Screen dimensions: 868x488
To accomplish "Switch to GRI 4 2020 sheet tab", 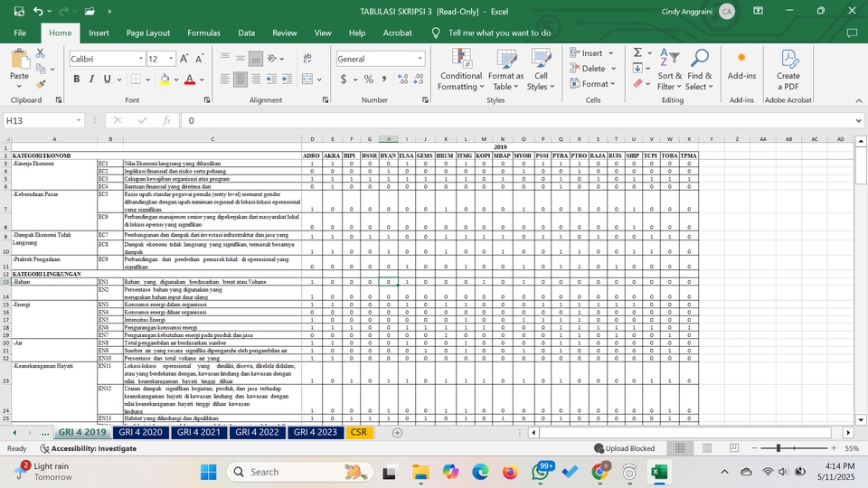I will [141, 432].
